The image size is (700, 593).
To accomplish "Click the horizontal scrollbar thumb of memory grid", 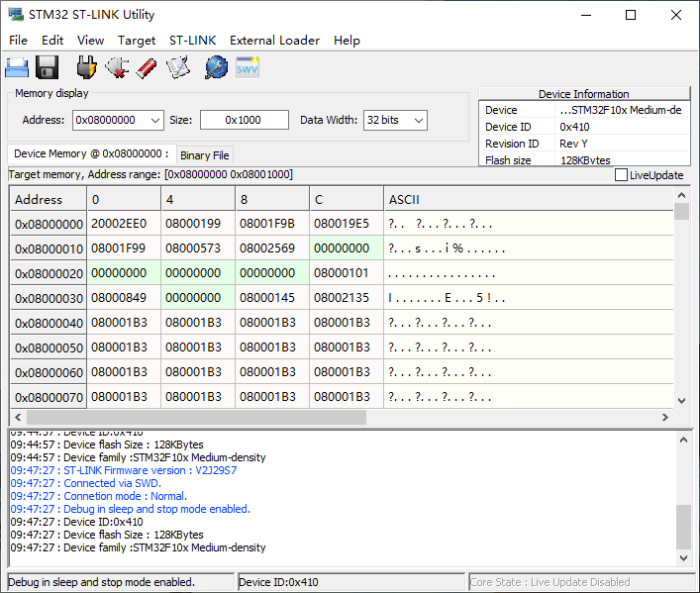I will [x=196, y=417].
